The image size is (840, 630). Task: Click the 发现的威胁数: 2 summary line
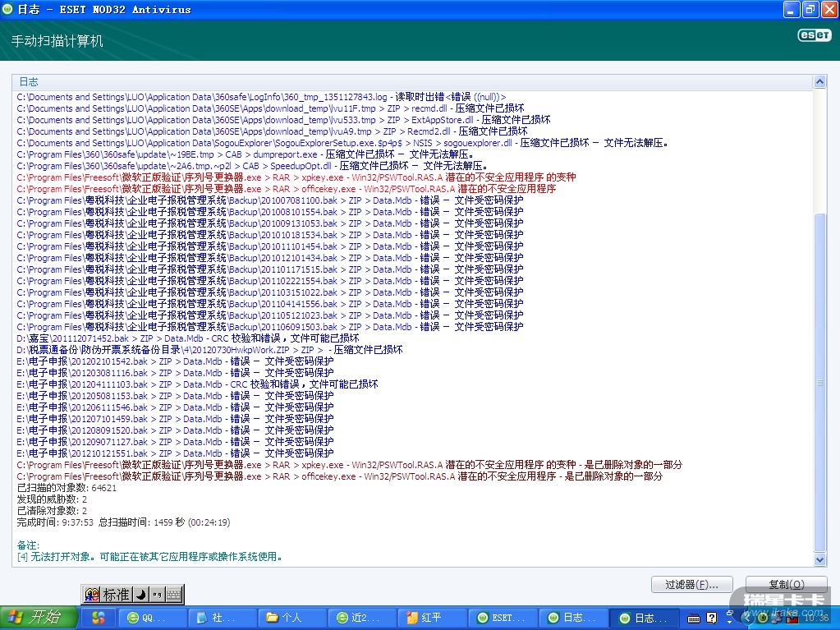pyautogui.click(x=52, y=499)
